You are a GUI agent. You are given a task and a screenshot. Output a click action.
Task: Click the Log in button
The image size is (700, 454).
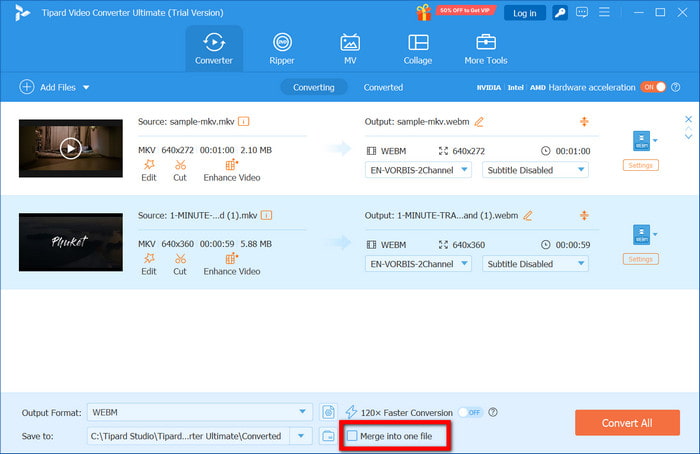pyautogui.click(x=524, y=13)
